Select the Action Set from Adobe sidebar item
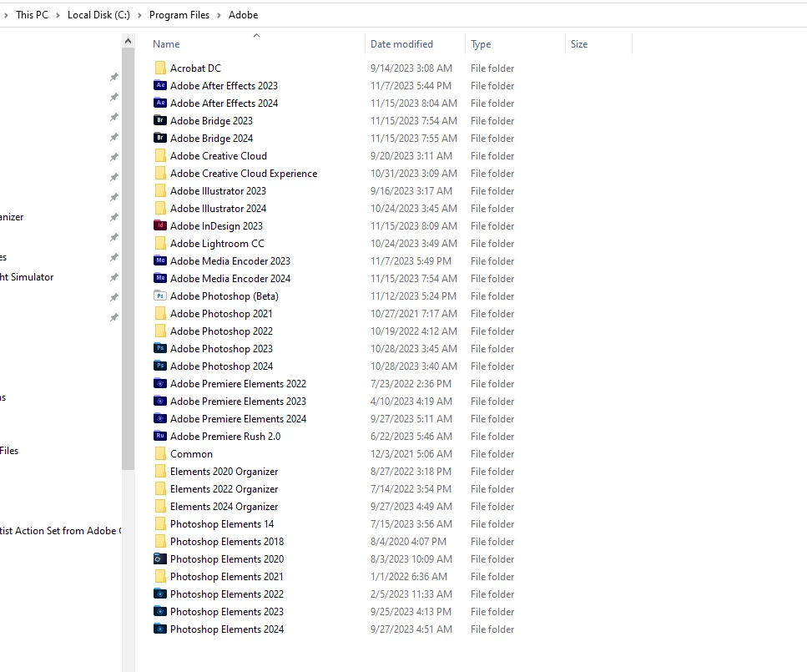The width and height of the screenshot is (807, 672). (x=61, y=530)
